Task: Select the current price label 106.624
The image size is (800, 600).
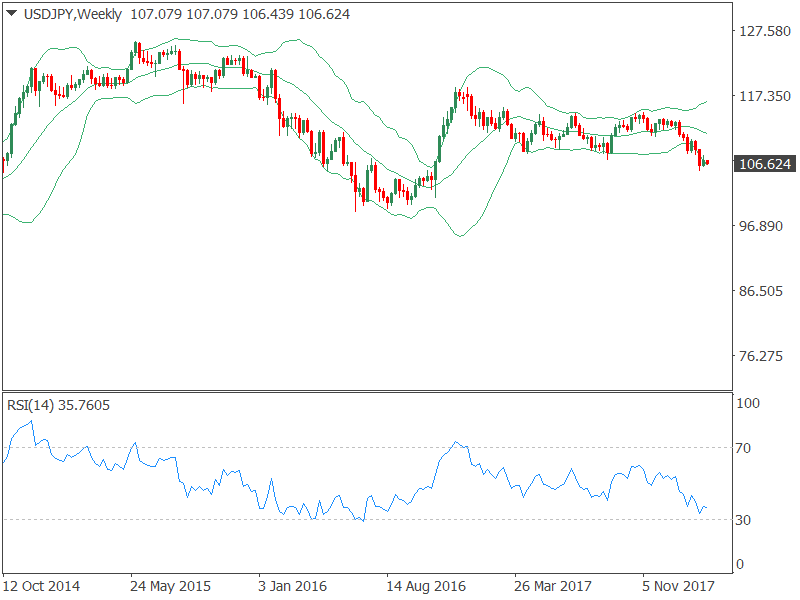Action: (764, 164)
